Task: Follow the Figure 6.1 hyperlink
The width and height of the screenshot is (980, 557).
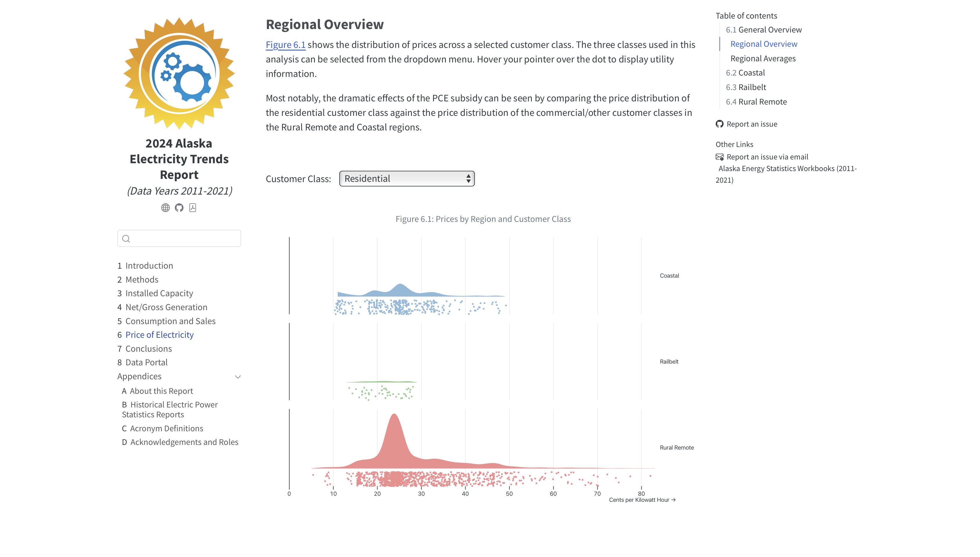Action: point(286,45)
